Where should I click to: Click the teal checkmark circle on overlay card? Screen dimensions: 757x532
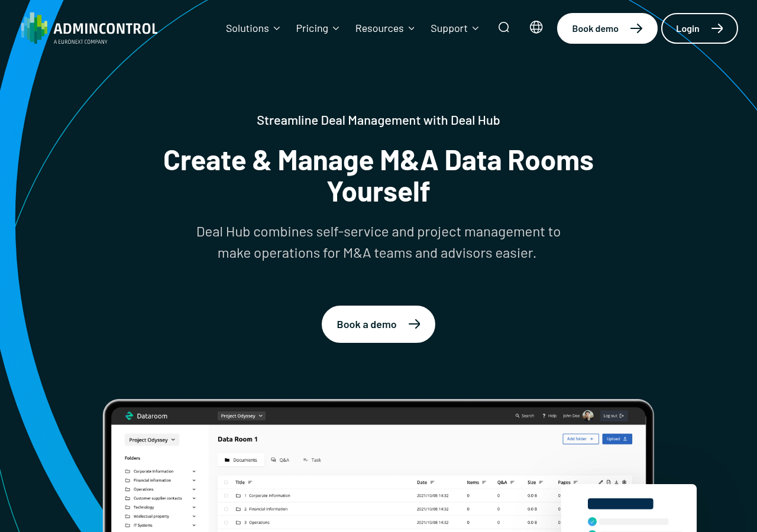[x=592, y=521]
